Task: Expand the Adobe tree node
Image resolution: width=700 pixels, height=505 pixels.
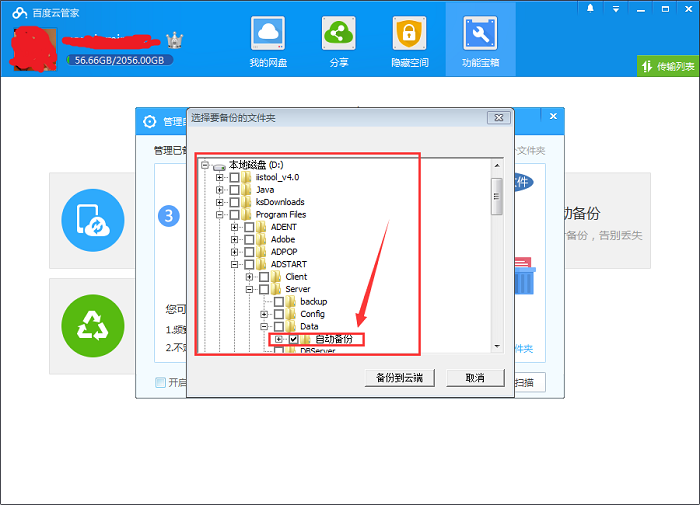Action: [x=234, y=239]
